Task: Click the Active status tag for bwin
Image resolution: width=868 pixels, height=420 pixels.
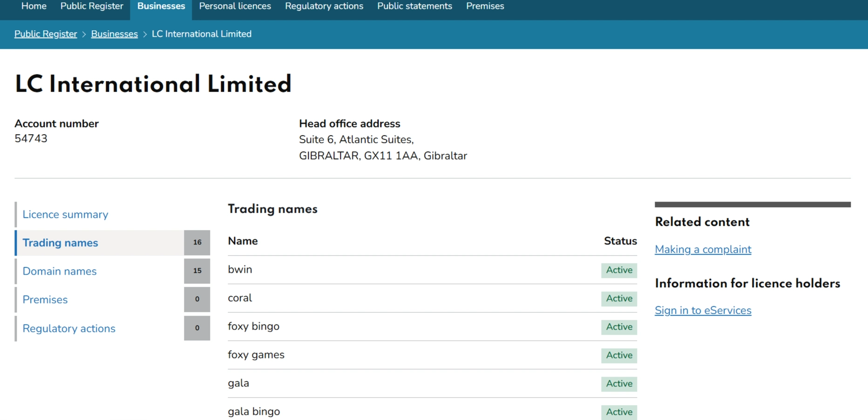Action: tap(619, 271)
